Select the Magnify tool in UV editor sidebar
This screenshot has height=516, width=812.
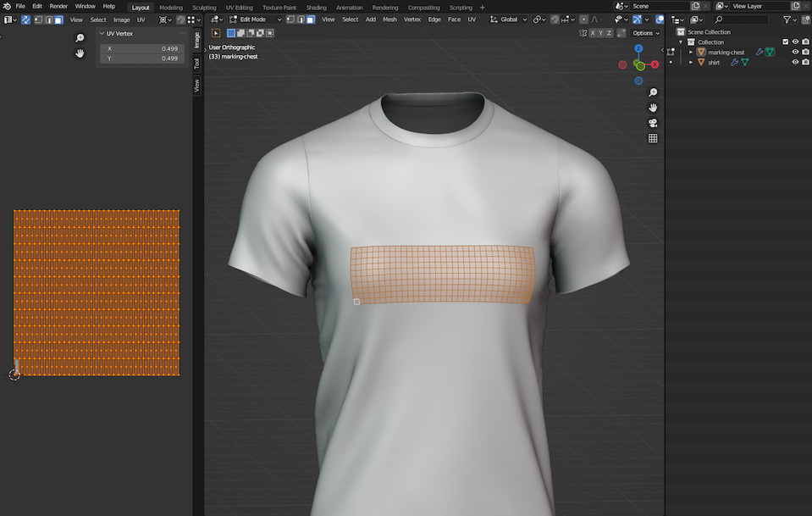80,37
